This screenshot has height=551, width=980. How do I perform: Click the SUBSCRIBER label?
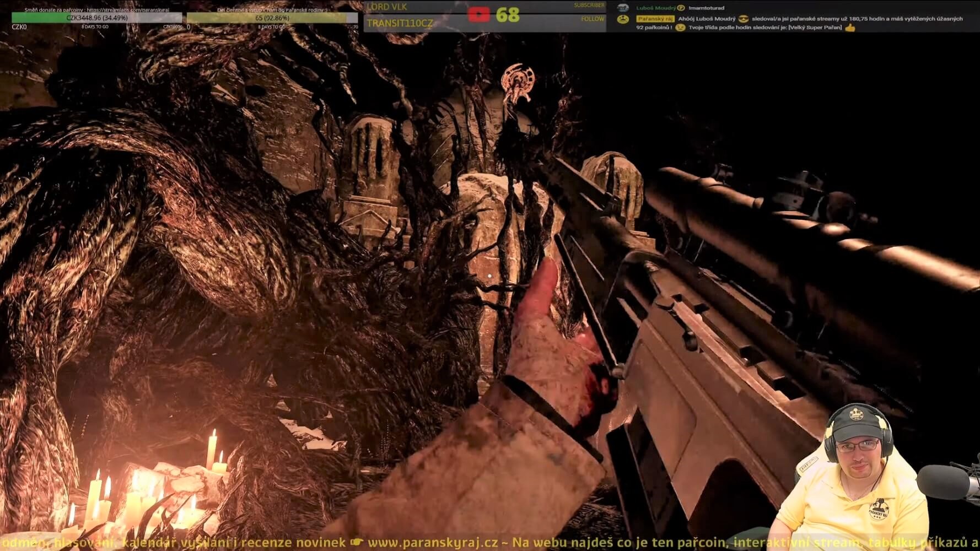click(x=589, y=6)
